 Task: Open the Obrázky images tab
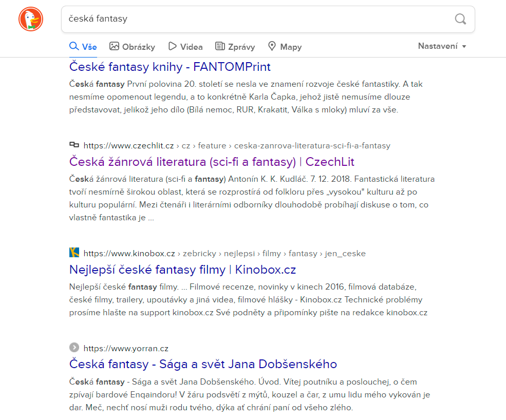132,47
